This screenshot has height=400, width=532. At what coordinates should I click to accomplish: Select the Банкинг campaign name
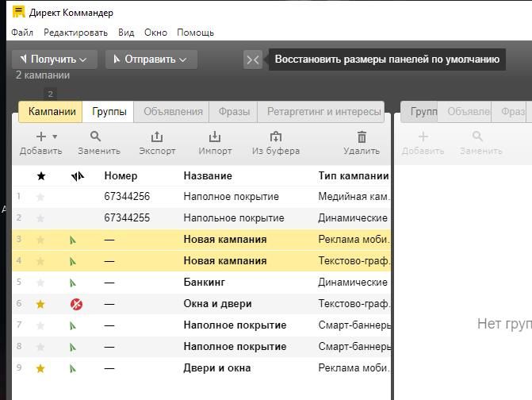pyautogui.click(x=204, y=283)
